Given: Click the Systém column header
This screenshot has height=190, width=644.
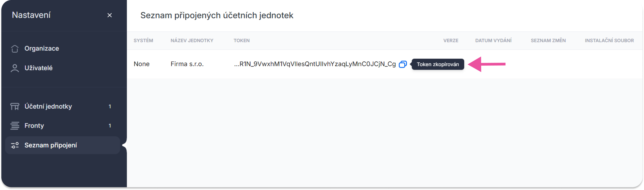Looking at the screenshot, I should [x=143, y=40].
